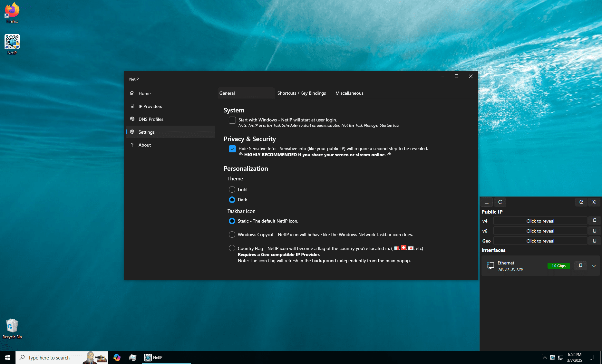Close the NetIP settings window
This screenshot has height=364, width=602.
(x=471, y=76)
